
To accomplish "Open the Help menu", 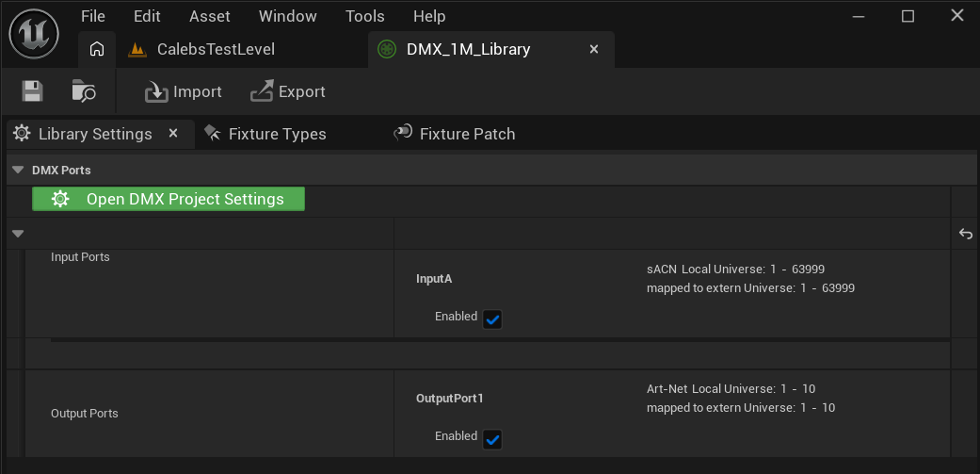I will (429, 16).
